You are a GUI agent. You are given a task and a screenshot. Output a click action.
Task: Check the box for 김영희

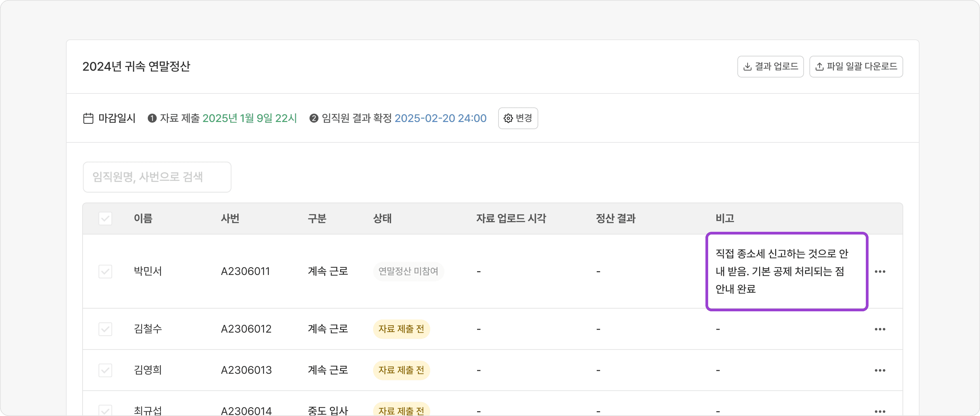pyautogui.click(x=105, y=370)
